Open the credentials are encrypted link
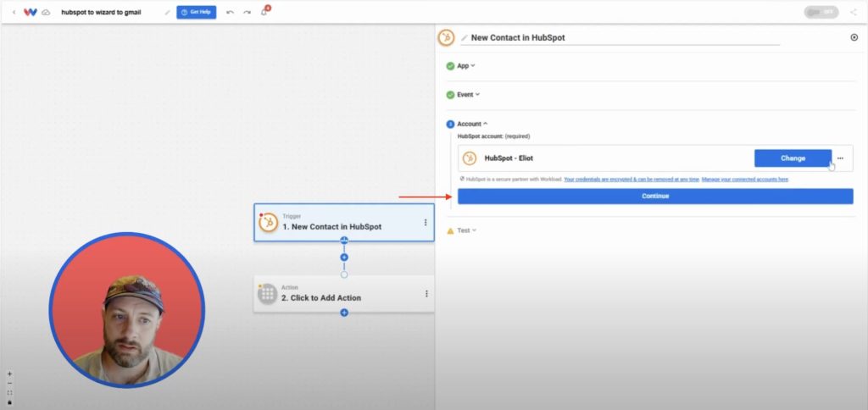 tap(632, 180)
